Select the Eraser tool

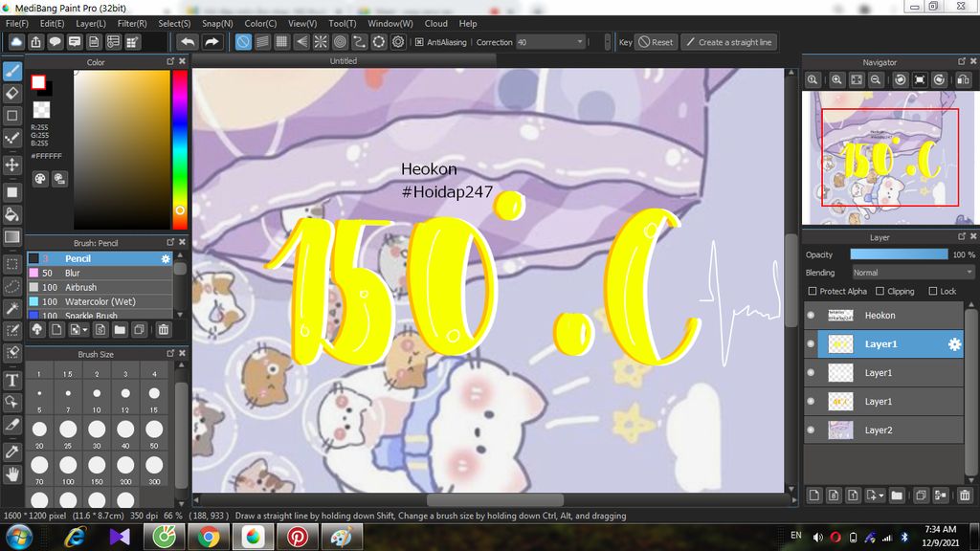click(x=11, y=93)
